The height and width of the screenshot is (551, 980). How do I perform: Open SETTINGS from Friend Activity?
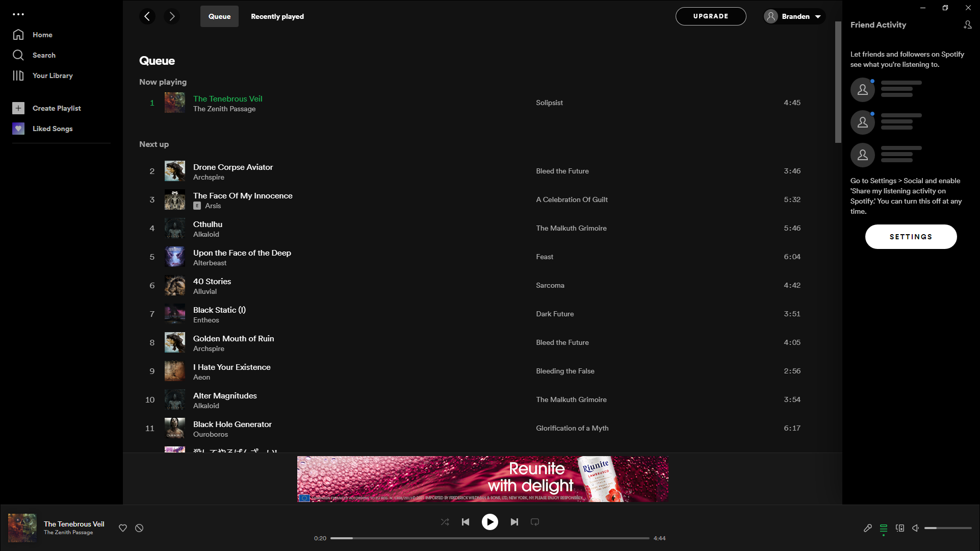911,237
